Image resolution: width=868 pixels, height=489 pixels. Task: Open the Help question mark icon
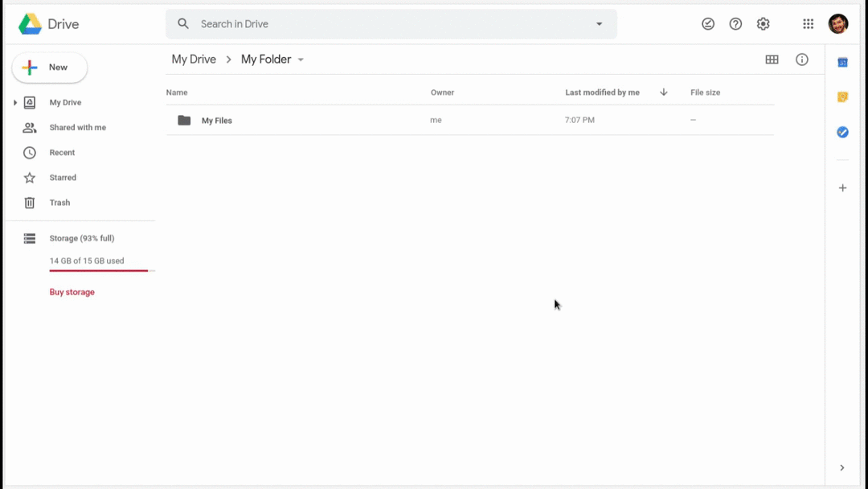[735, 24]
